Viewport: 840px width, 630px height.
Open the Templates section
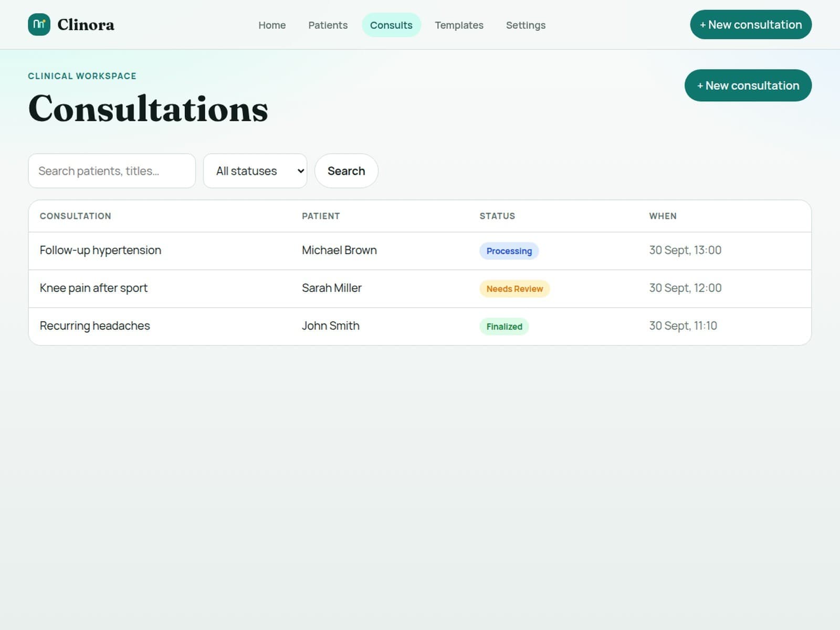459,25
